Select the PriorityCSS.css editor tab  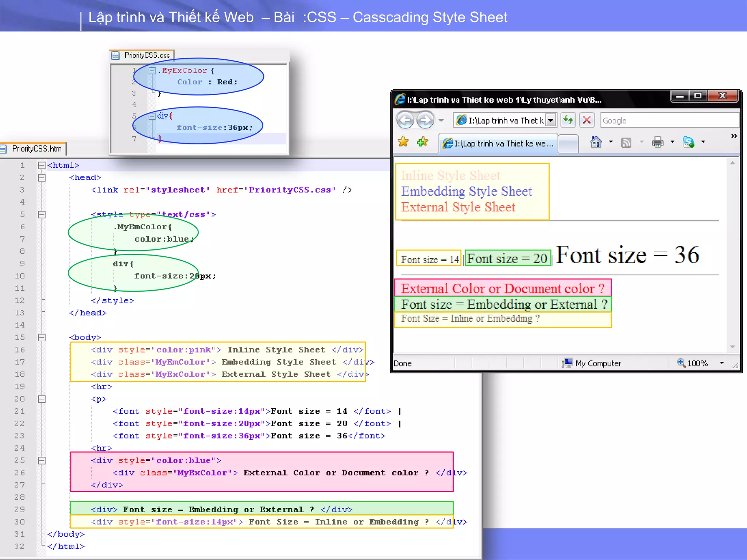[x=142, y=55]
